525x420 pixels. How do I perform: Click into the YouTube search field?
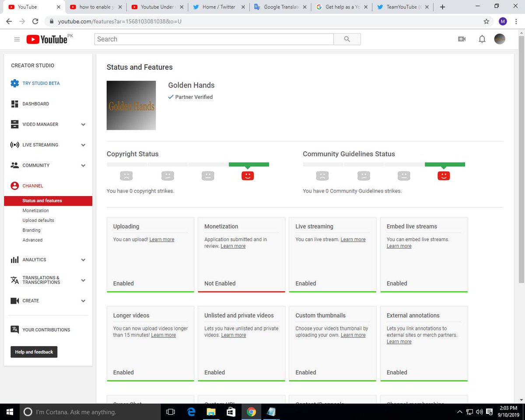214,39
